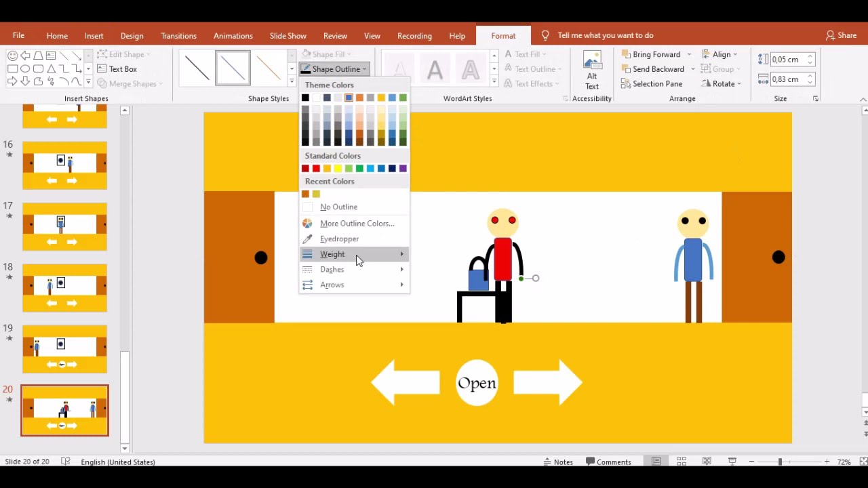Switch to Reading view
Viewport: 868px width, 488px height.
point(707,462)
